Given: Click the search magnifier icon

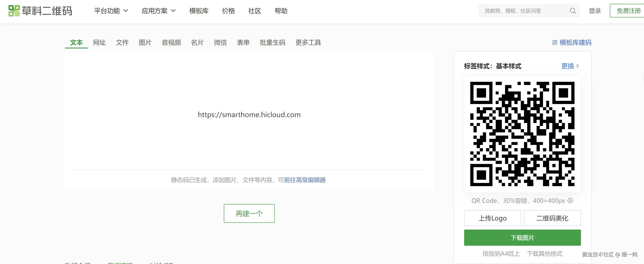Looking at the screenshot, I should click(572, 11).
